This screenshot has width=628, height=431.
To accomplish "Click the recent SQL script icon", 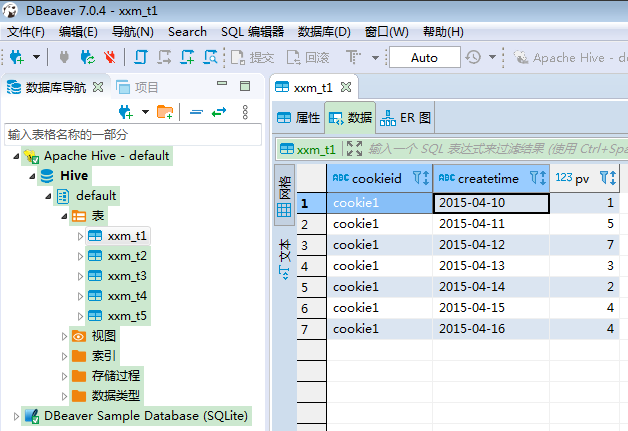I will coord(164,57).
